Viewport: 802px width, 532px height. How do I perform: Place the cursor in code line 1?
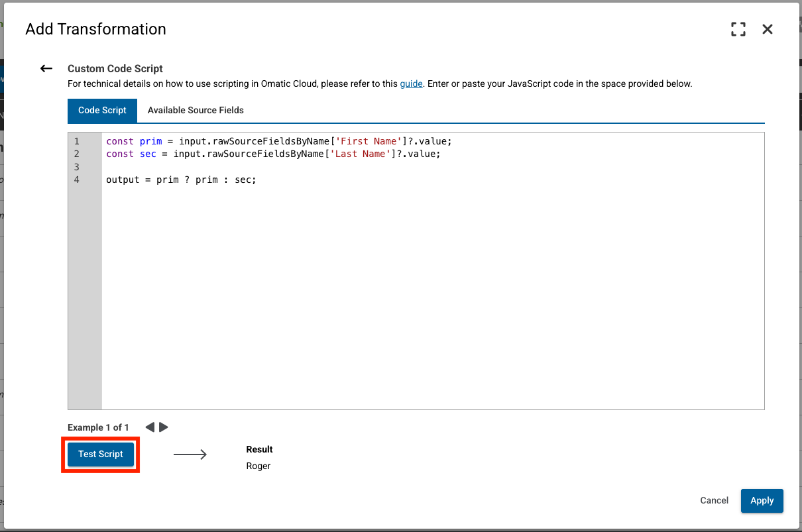tap(278, 142)
